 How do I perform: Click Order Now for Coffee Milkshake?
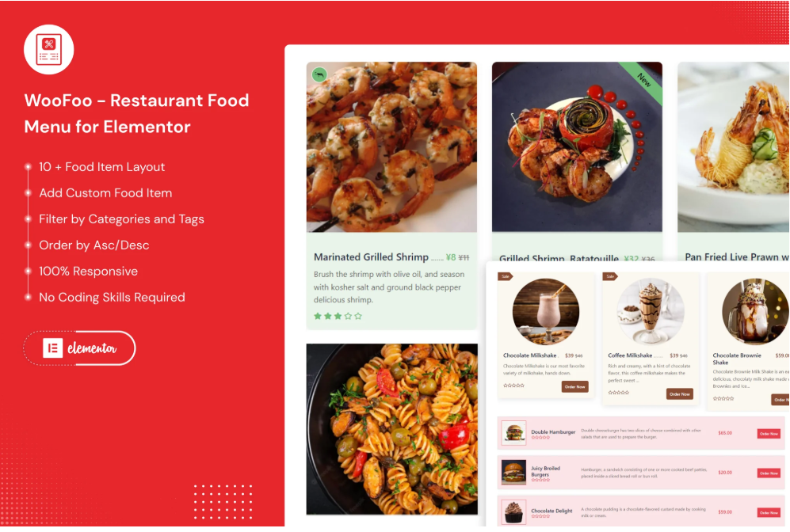click(680, 393)
